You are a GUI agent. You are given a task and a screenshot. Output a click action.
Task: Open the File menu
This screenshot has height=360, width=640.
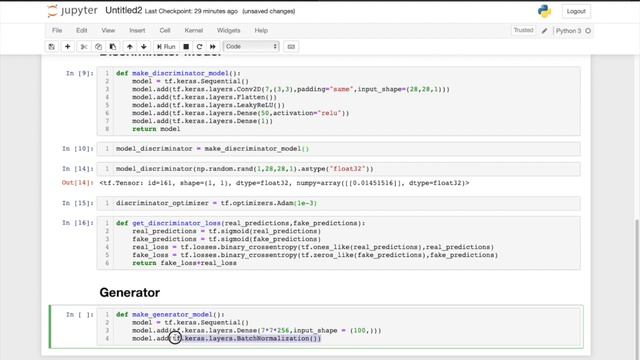coord(57,31)
